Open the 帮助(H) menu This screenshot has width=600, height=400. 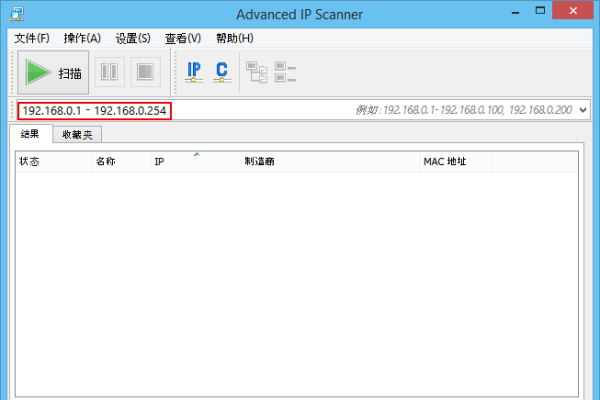coord(235,38)
